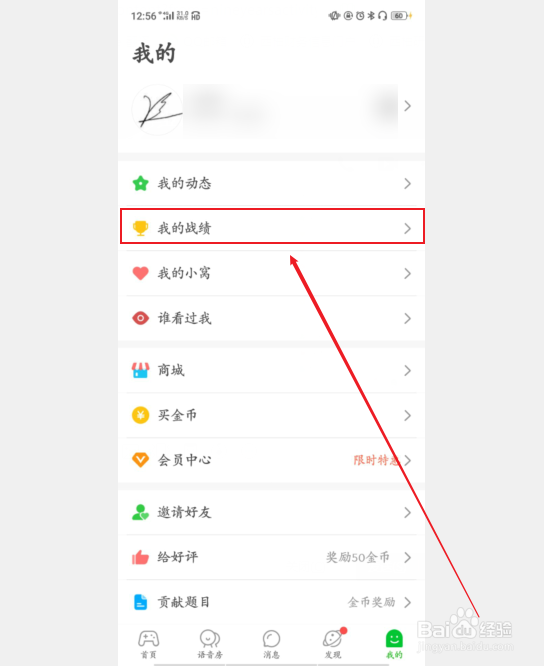Image resolution: width=544 pixels, height=666 pixels.
Task: Open the chevron on 我的动态 row
Action: click(x=408, y=183)
